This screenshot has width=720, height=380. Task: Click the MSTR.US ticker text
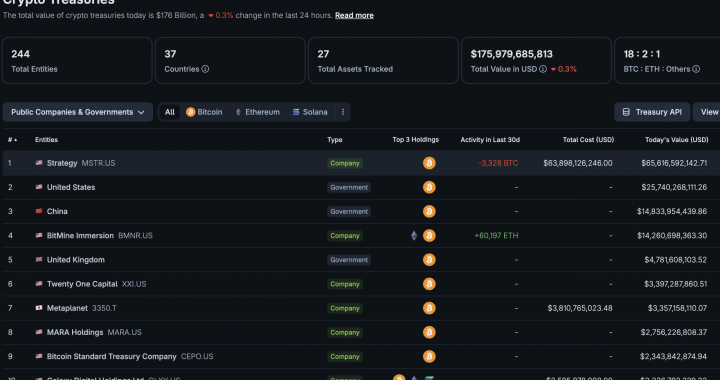(98, 163)
